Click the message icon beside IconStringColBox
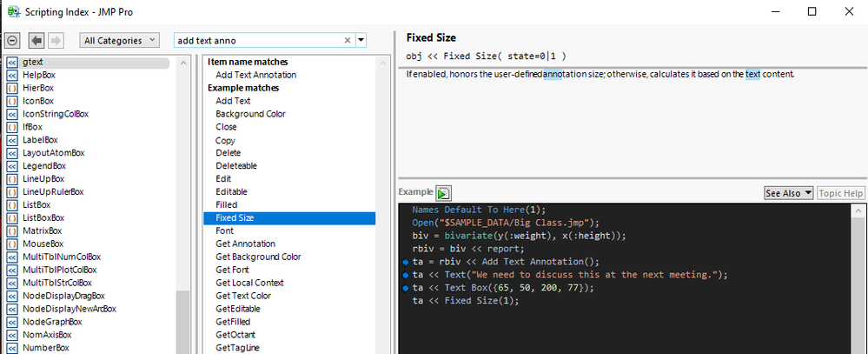868x354 pixels. (x=11, y=114)
